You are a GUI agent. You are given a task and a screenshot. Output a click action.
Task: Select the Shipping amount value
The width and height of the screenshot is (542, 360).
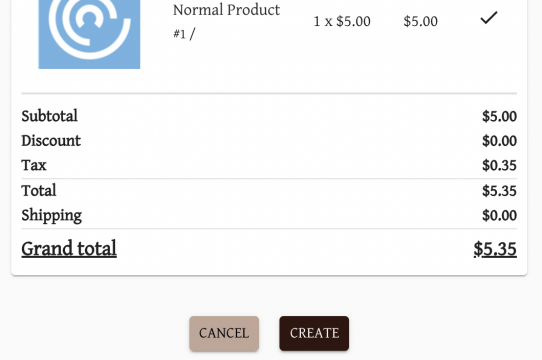pos(499,215)
